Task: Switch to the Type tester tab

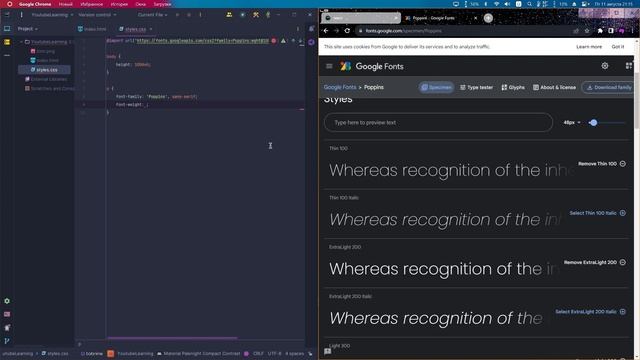Action: [476, 87]
